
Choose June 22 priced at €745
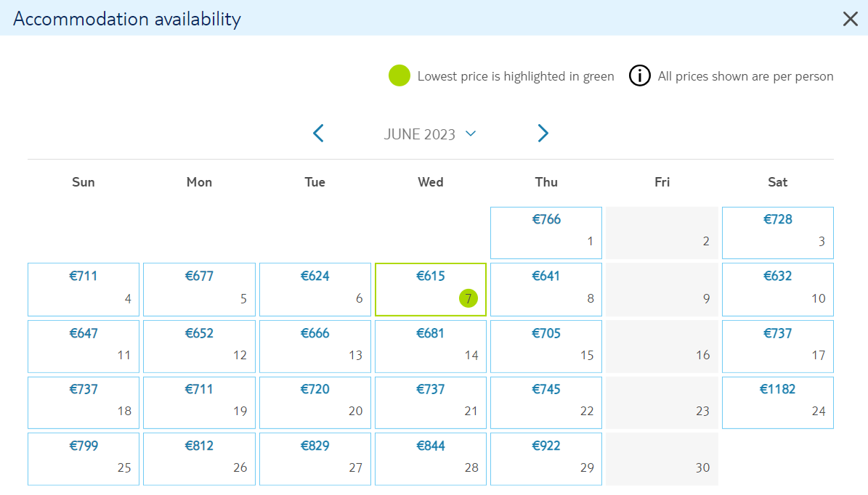(546, 403)
